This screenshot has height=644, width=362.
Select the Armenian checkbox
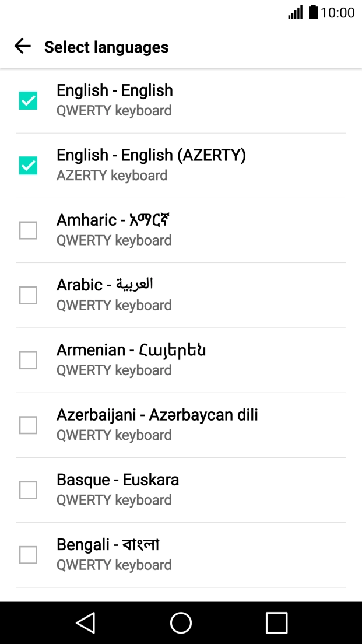point(27,360)
